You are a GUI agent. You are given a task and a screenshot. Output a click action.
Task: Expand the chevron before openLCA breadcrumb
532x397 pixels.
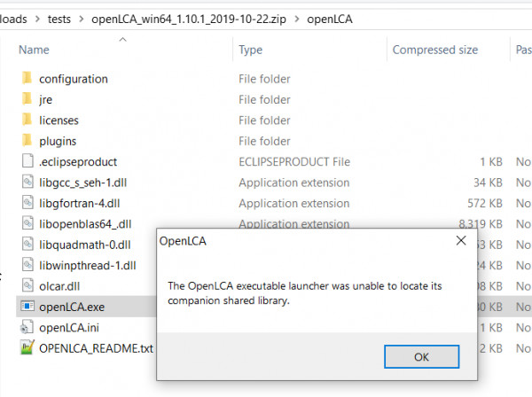pos(297,19)
